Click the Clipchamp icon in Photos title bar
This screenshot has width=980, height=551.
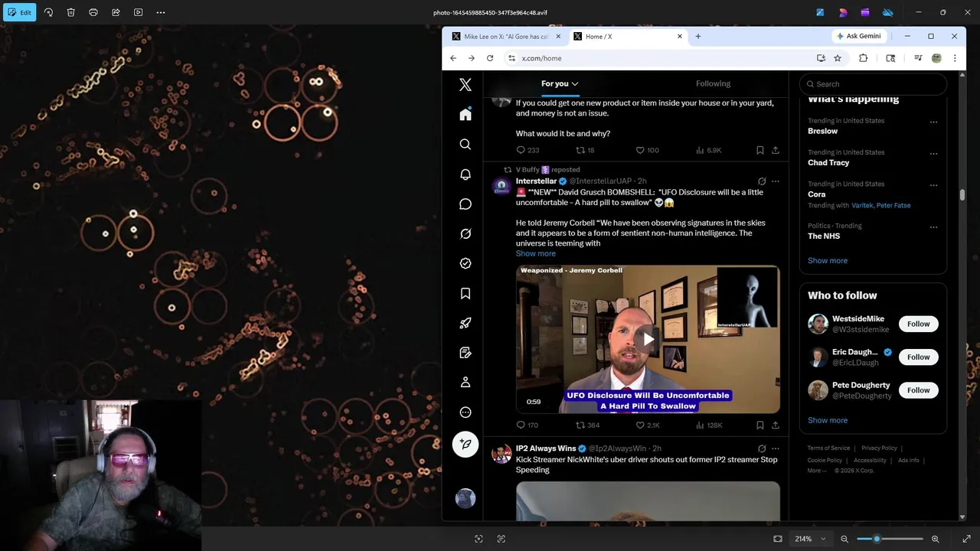pos(865,12)
